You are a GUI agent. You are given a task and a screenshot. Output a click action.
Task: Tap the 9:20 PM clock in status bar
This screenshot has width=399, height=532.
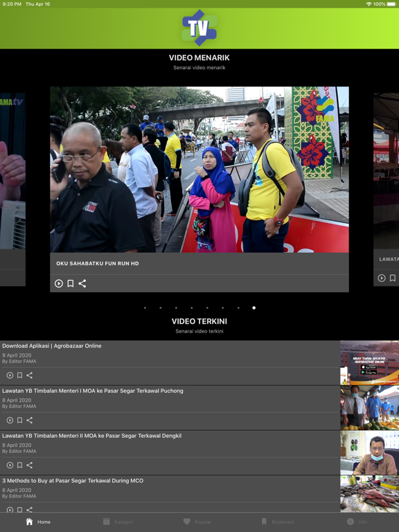click(12, 4)
